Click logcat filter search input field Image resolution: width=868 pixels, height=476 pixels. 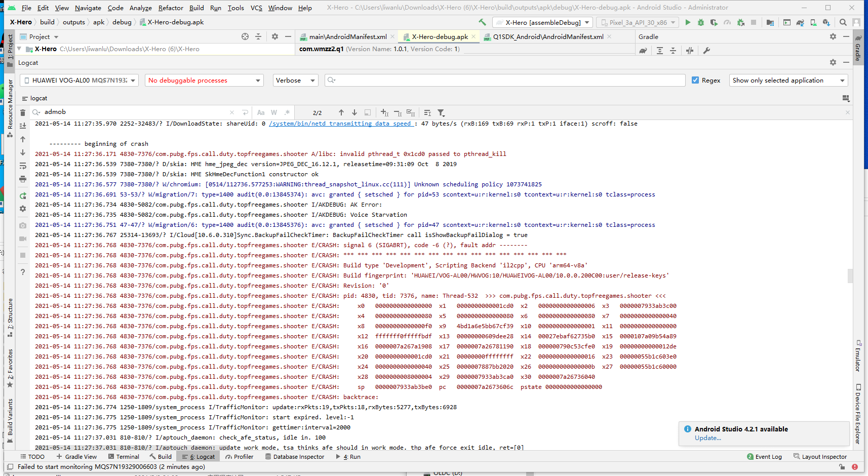(x=505, y=80)
